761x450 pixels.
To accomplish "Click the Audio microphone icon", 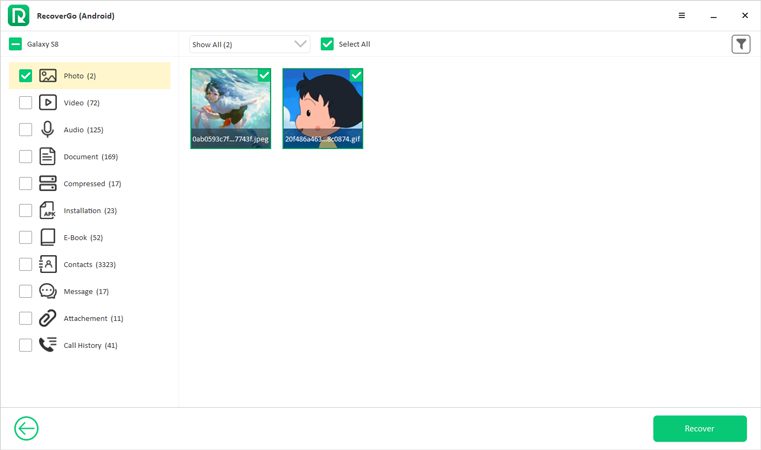I will tap(48, 130).
